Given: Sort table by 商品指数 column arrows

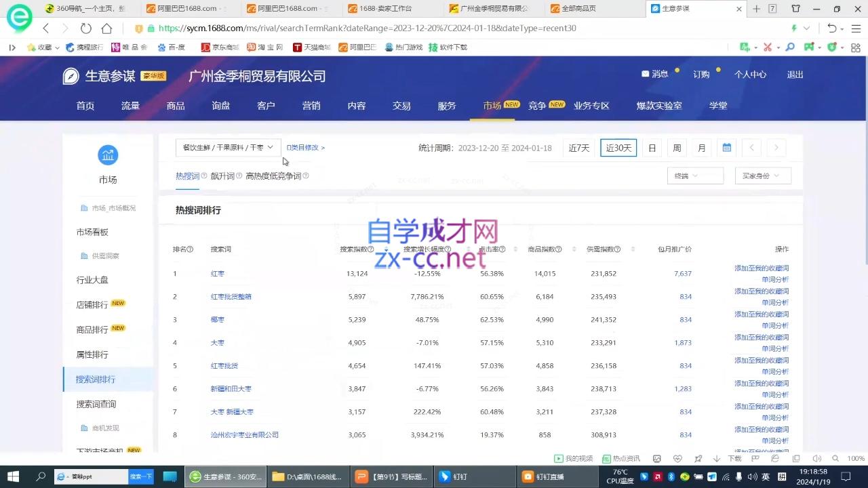Looking at the screenshot, I should tap(574, 249).
